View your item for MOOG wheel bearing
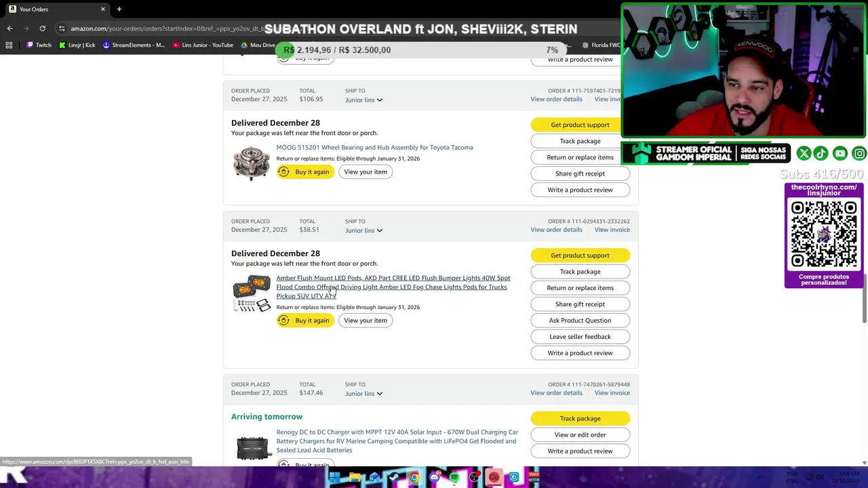The width and height of the screenshot is (868, 488). [x=366, y=172]
